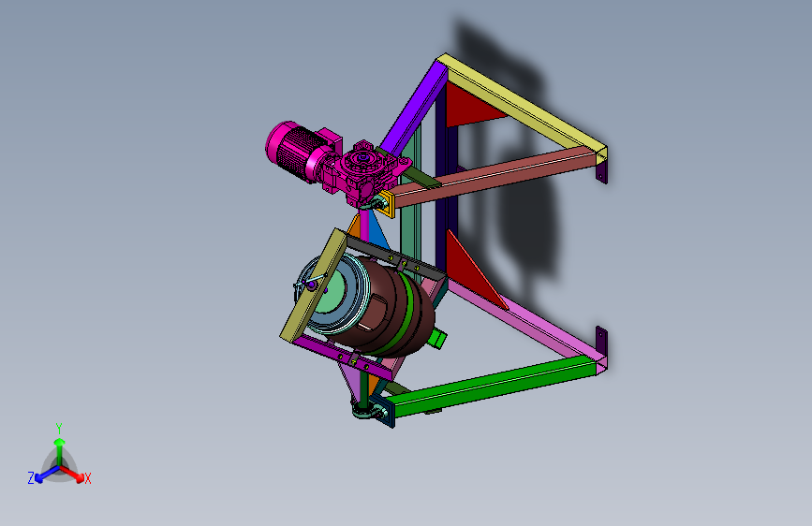Select the olive clamp bar across barrel lid
This screenshot has width=812, height=526.
click(x=314, y=285)
